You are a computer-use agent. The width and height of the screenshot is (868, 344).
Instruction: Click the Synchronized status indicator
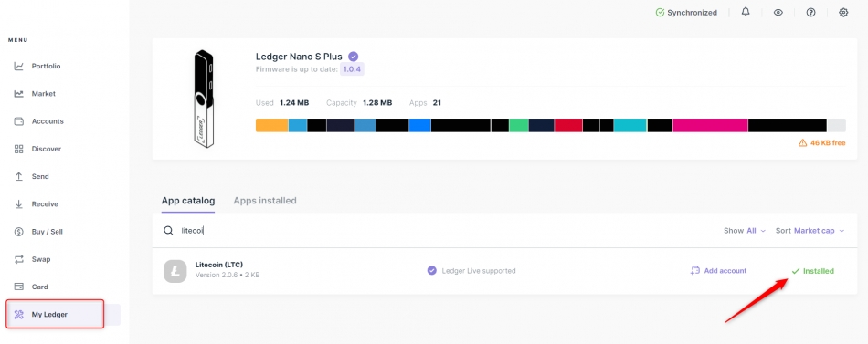pos(686,12)
